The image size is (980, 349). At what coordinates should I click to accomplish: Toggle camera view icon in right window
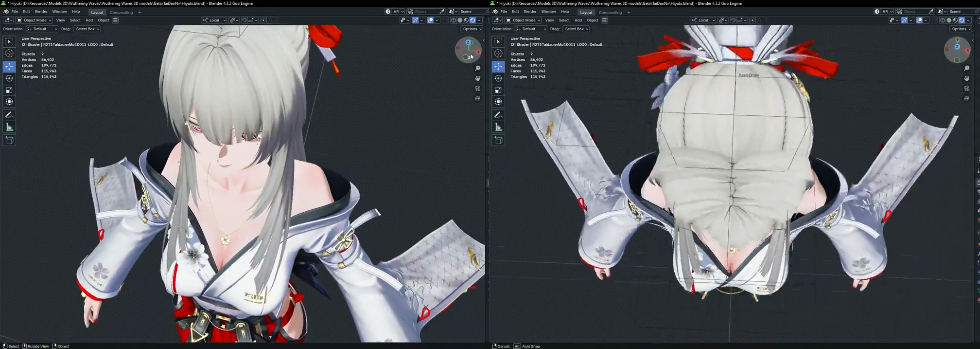click(967, 89)
